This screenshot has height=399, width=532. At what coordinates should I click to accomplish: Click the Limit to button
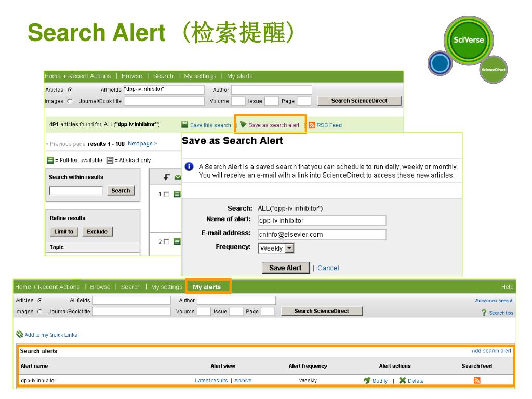[x=64, y=231]
